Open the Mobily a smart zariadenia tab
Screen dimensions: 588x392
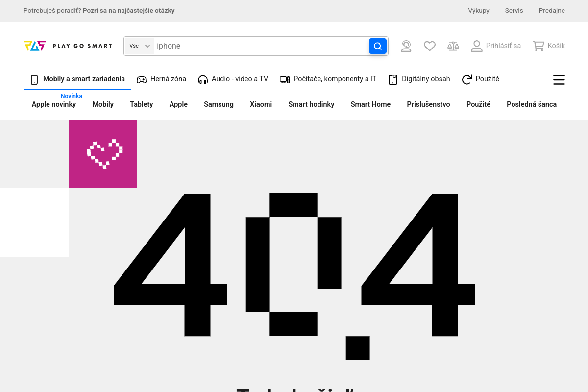point(77,79)
